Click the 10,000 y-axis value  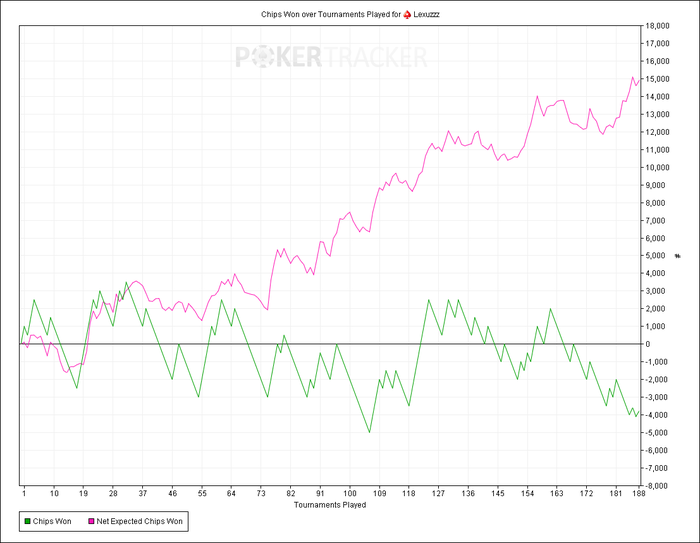tap(658, 167)
